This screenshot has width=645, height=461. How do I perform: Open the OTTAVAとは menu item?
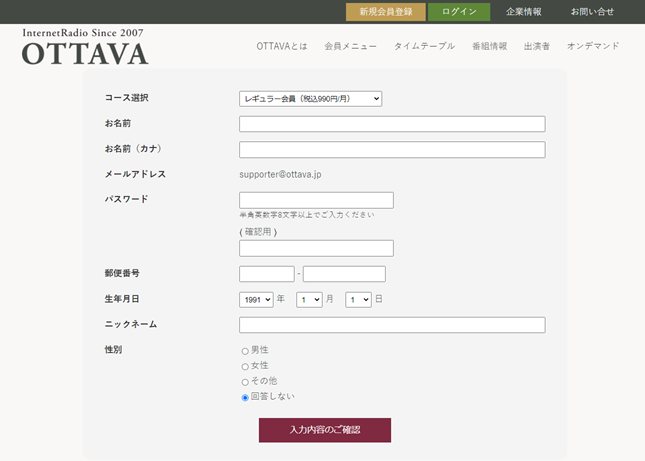(x=282, y=46)
